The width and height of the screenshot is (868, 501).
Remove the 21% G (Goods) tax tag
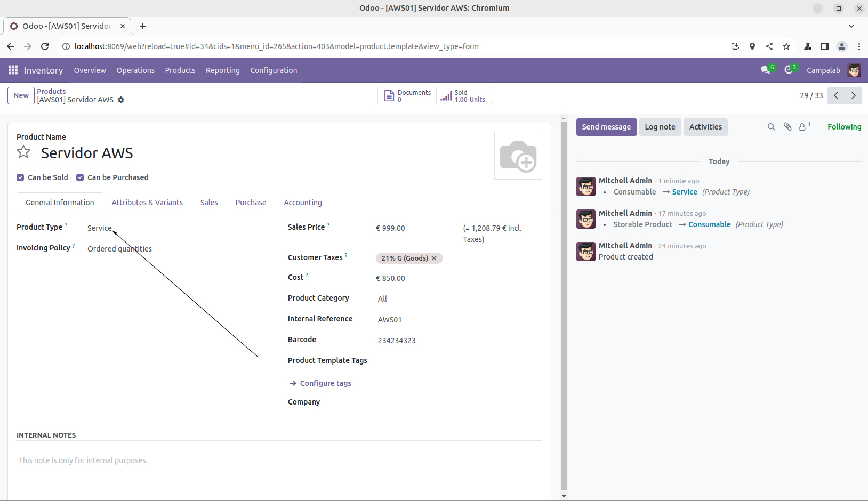pyautogui.click(x=434, y=258)
